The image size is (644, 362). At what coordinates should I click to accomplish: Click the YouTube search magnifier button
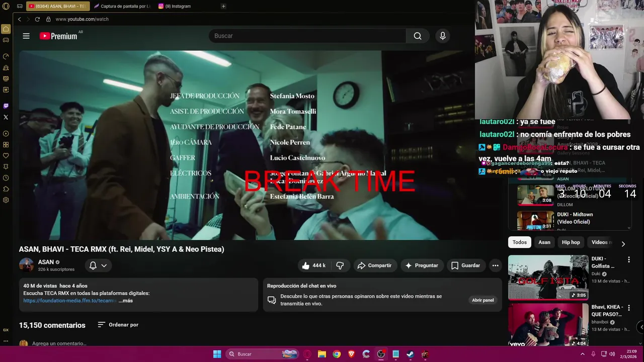click(418, 36)
